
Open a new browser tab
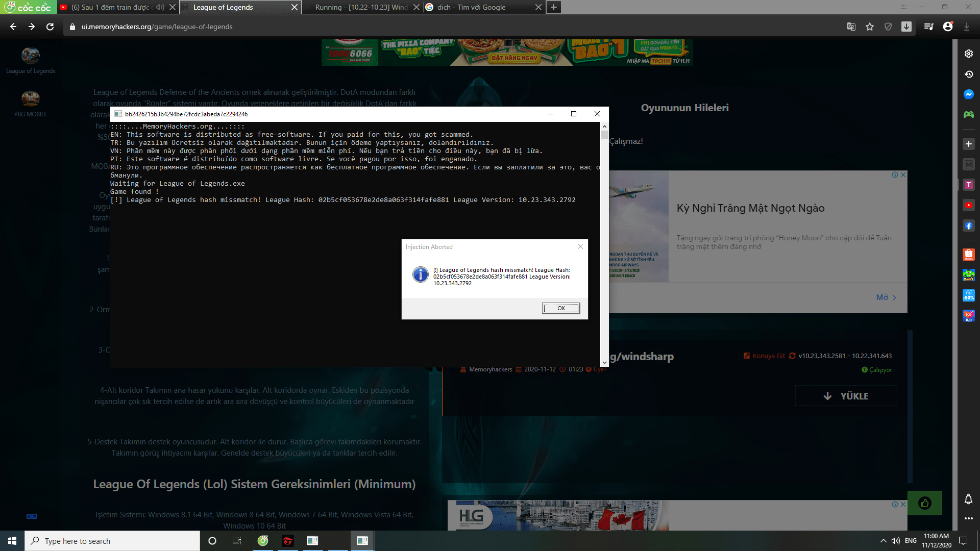click(553, 7)
